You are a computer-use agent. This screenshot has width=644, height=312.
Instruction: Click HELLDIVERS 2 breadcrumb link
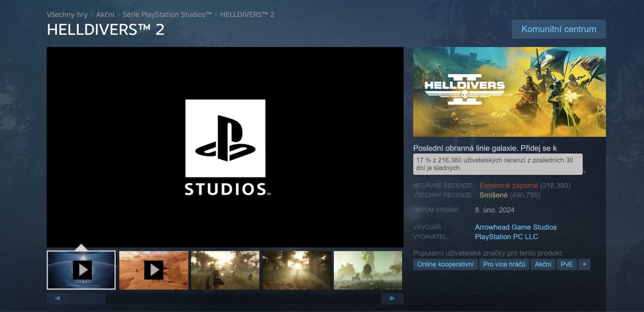(x=247, y=14)
